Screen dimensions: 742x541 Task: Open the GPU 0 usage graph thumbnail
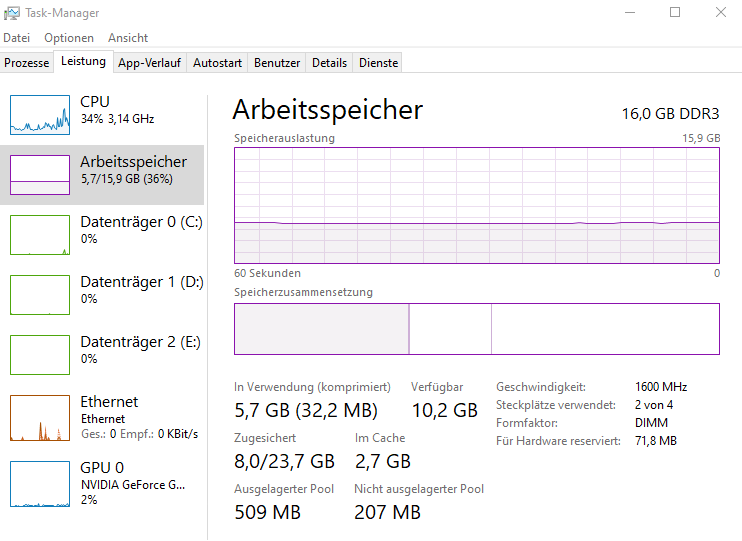(x=39, y=484)
